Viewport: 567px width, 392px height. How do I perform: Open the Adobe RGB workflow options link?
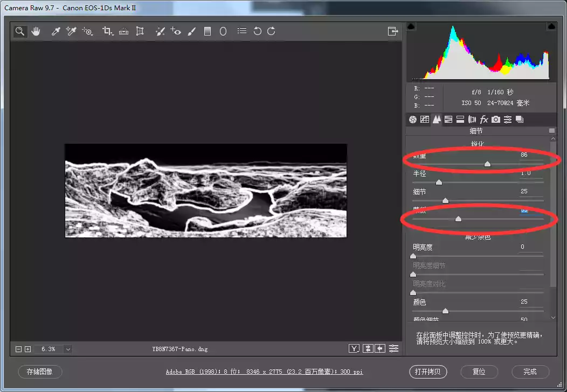[264, 372]
